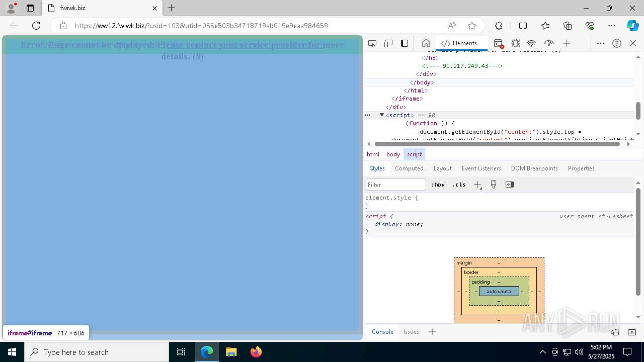Screen dimensions: 644x362
Task: Open the profile avatar icon
Action: pyautogui.click(x=11, y=8)
